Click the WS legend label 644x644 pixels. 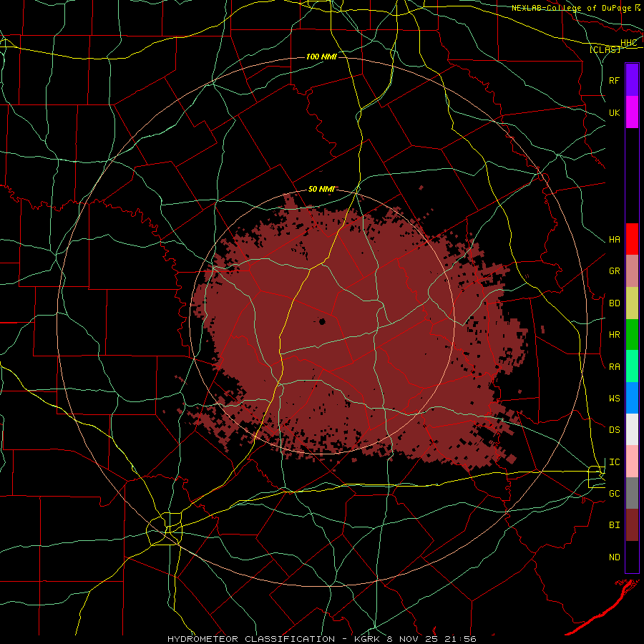click(614, 399)
